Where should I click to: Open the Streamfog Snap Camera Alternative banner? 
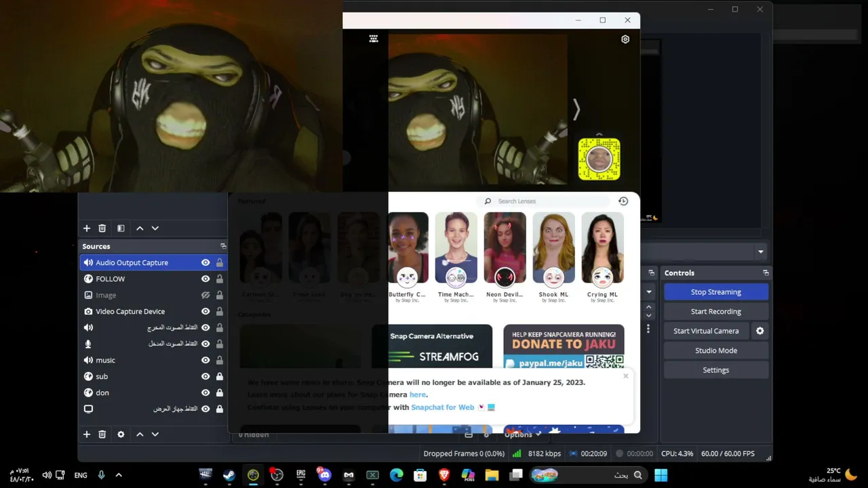[x=432, y=346]
